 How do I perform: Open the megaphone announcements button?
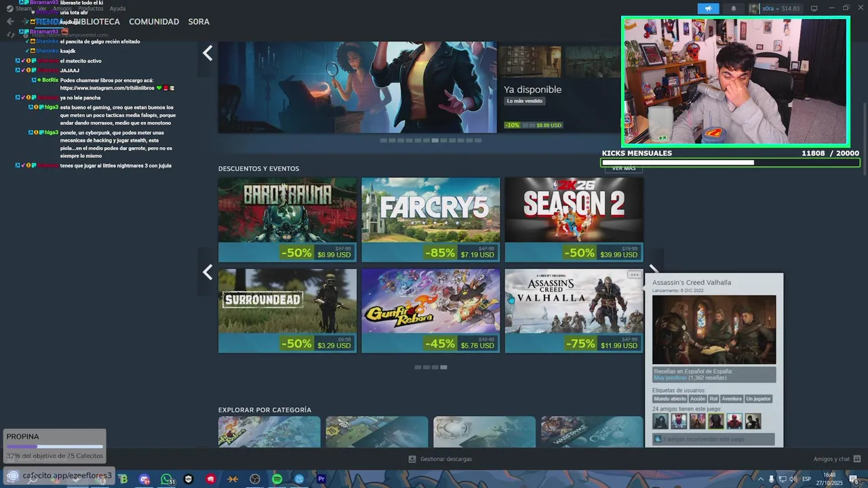tap(708, 9)
